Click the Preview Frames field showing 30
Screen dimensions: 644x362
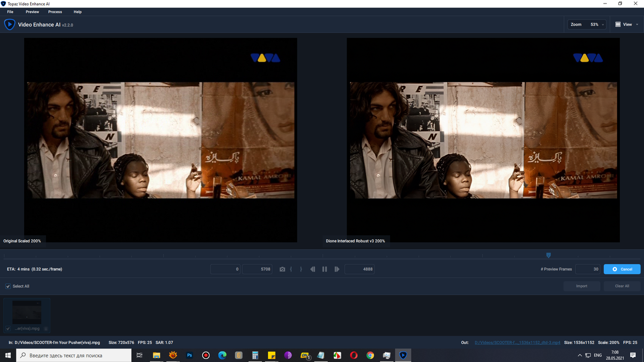click(587, 269)
